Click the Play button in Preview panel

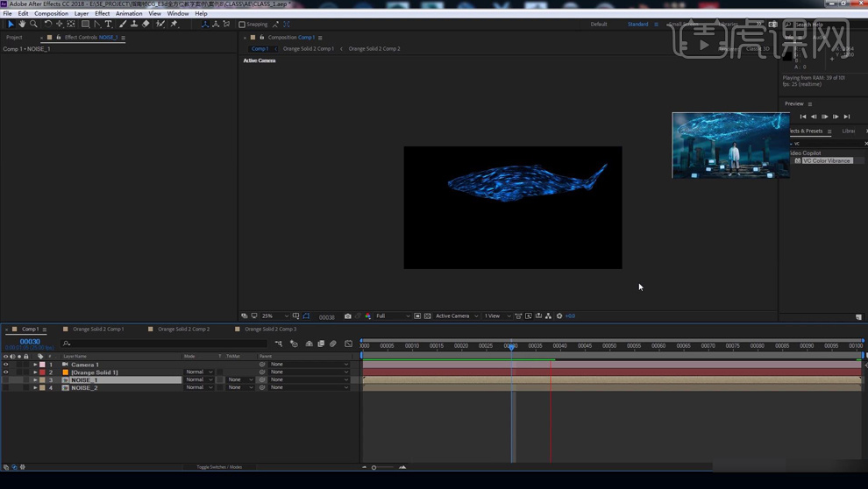point(824,117)
